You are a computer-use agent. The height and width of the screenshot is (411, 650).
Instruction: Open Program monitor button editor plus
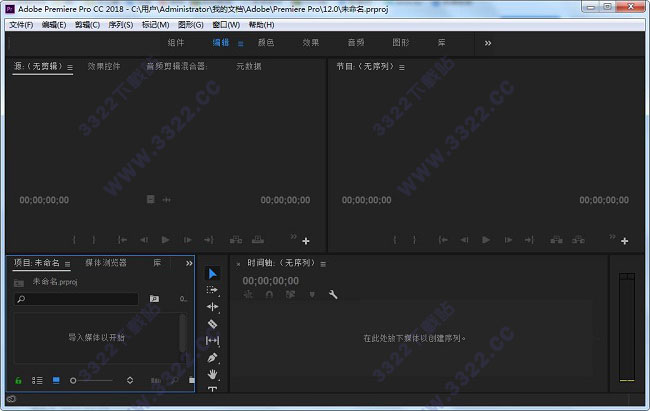(x=625, y=241)
